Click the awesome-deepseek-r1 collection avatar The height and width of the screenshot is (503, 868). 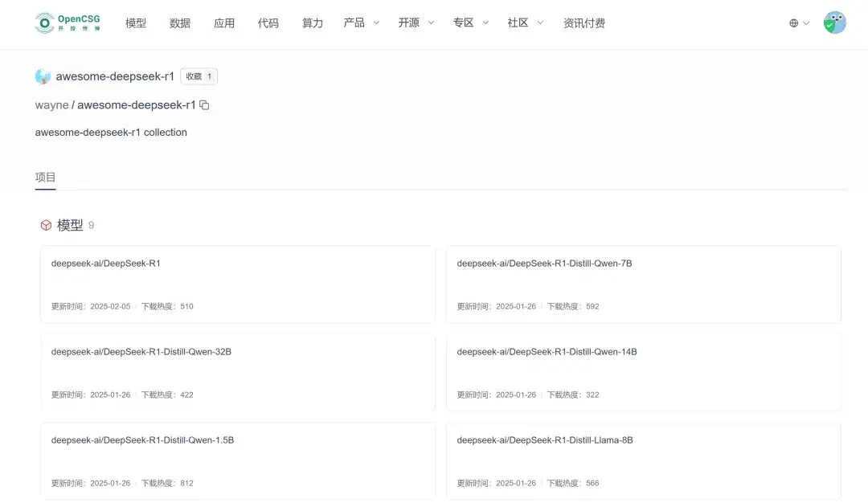pyautogui.click(x=43, y=76)
